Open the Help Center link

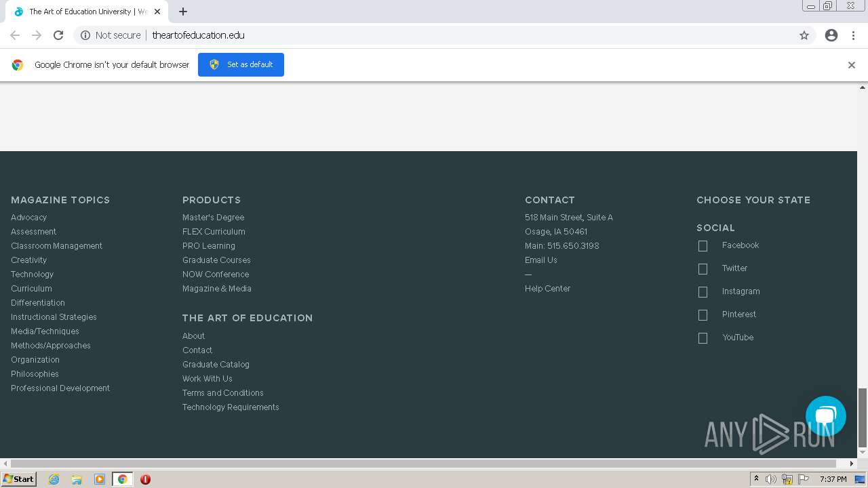(547, 289)
